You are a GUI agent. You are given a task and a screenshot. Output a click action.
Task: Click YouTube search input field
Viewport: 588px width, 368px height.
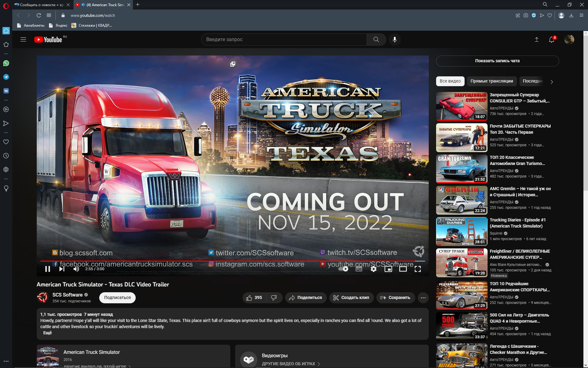(284, 40)
